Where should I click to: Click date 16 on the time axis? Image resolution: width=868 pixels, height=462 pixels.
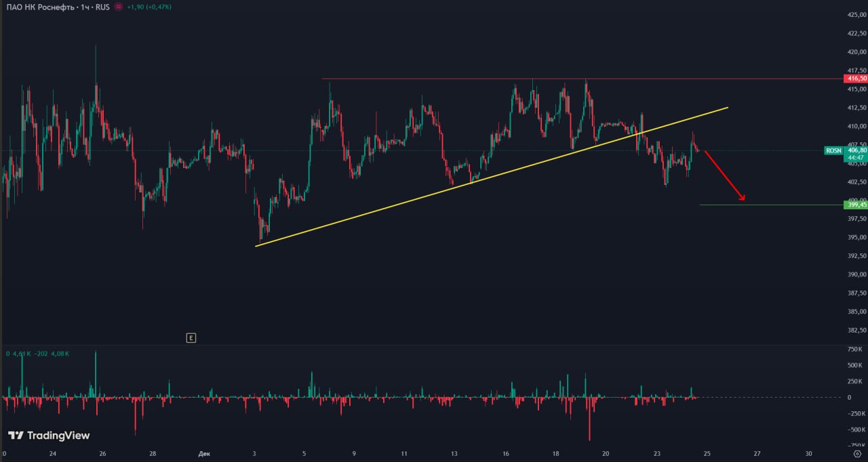point(506,454)
